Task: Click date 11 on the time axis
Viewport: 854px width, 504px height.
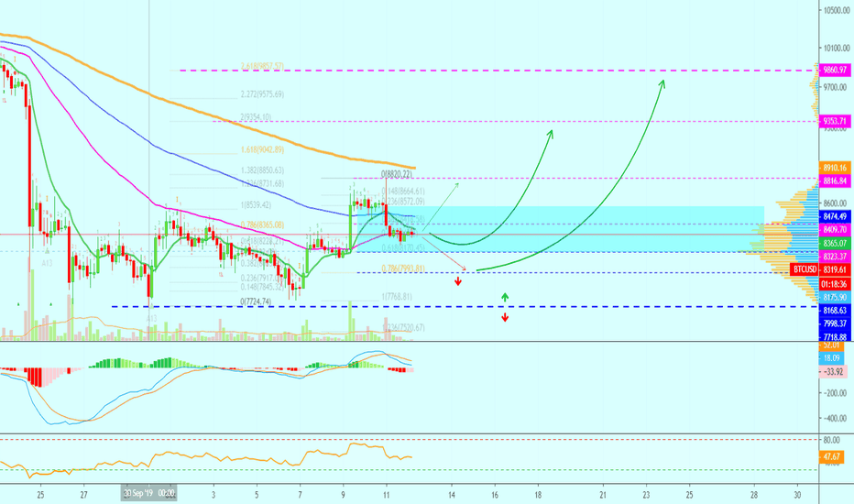Action: [x=386, y=495]
